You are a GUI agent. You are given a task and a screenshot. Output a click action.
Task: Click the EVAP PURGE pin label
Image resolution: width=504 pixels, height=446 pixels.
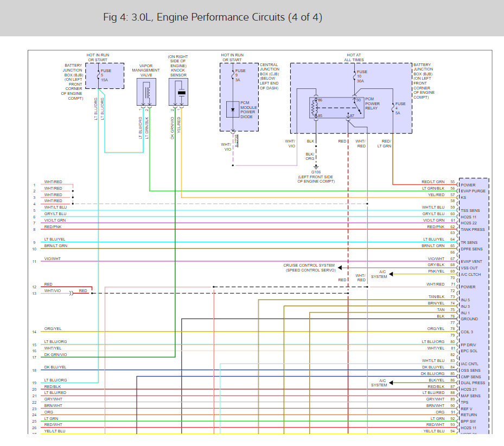pos(473,191)
